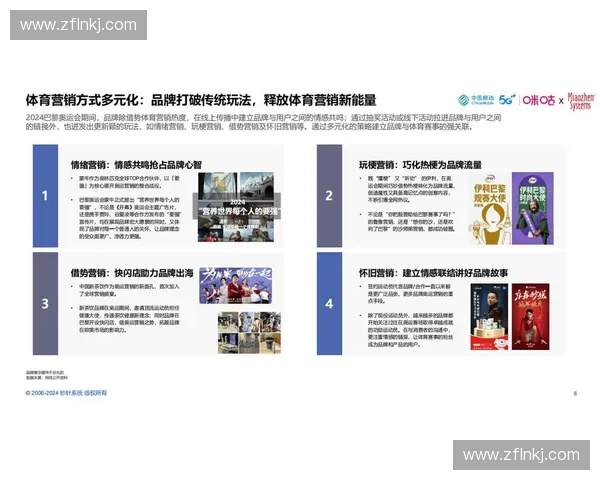600x480 pixels.
Task: Select heading 借势营销：快闪店助力品牌出海
Action: point(132,273)
